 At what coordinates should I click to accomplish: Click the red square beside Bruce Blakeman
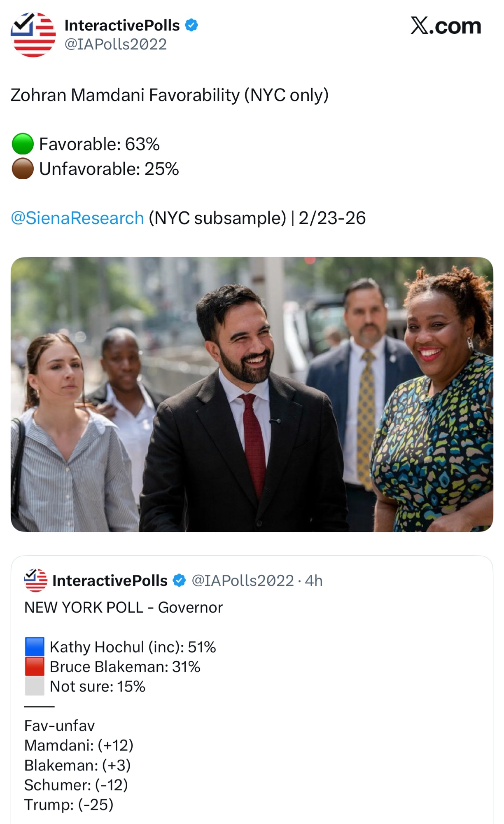[35, 667]
